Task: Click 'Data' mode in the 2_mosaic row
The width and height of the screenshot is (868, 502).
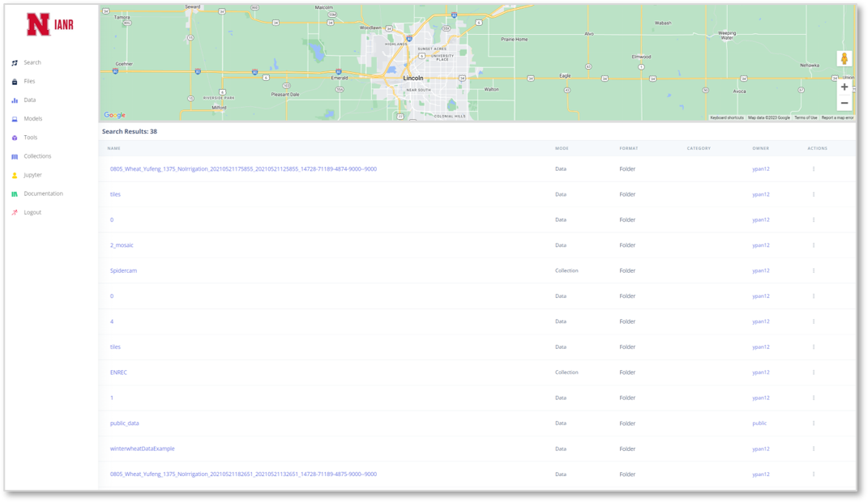Action: click(561, 245)
